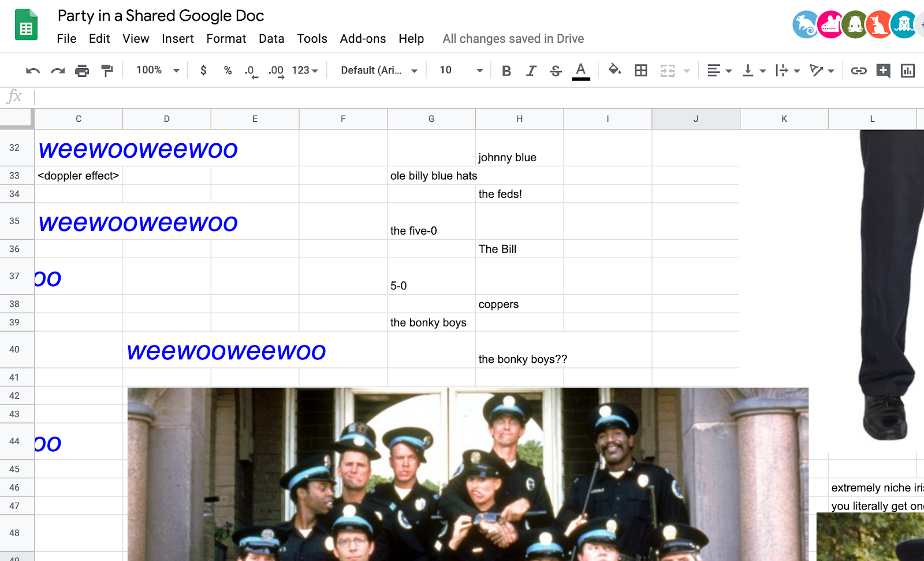
Task: Open vertical align dropdown
Action: click(754, 70)
